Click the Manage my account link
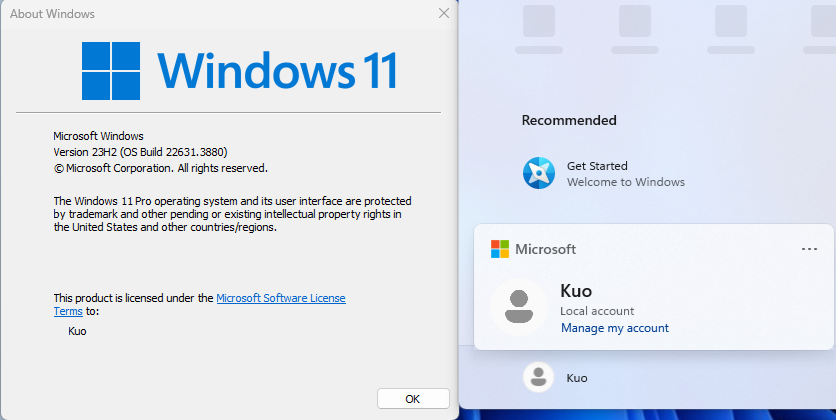Image resolution: width=836 pixels, height=420 pixels. 615,328
